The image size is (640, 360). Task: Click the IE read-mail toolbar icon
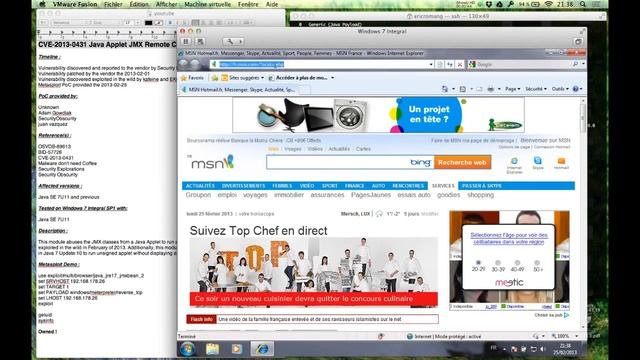click(479, 89)
